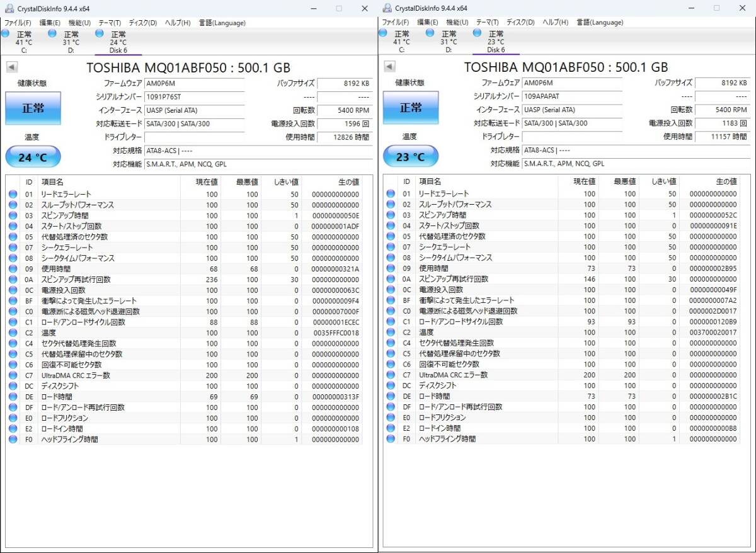Select drive D: tab in right window

coord(449,42)
